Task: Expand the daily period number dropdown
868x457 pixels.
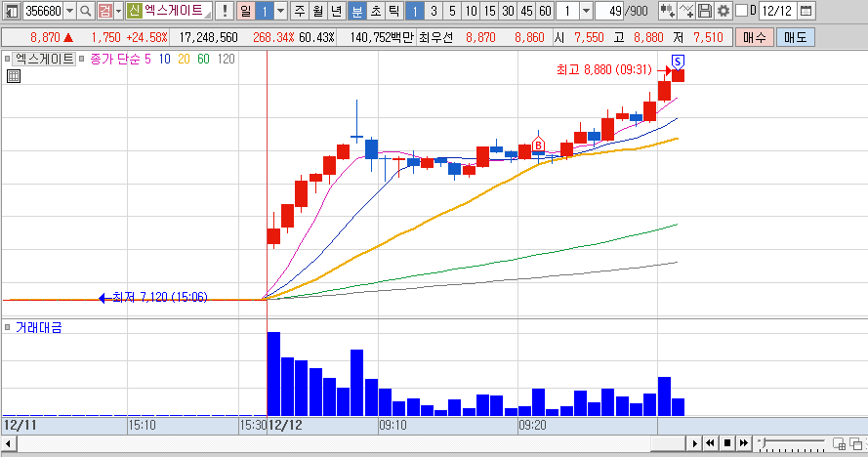Action: pyautogui.click(x=280, y=11)
